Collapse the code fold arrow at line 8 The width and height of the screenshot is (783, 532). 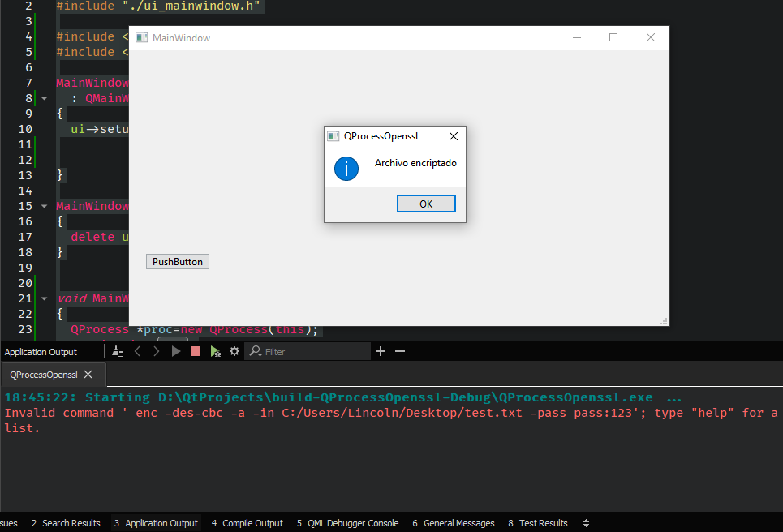tap(44, 98)
